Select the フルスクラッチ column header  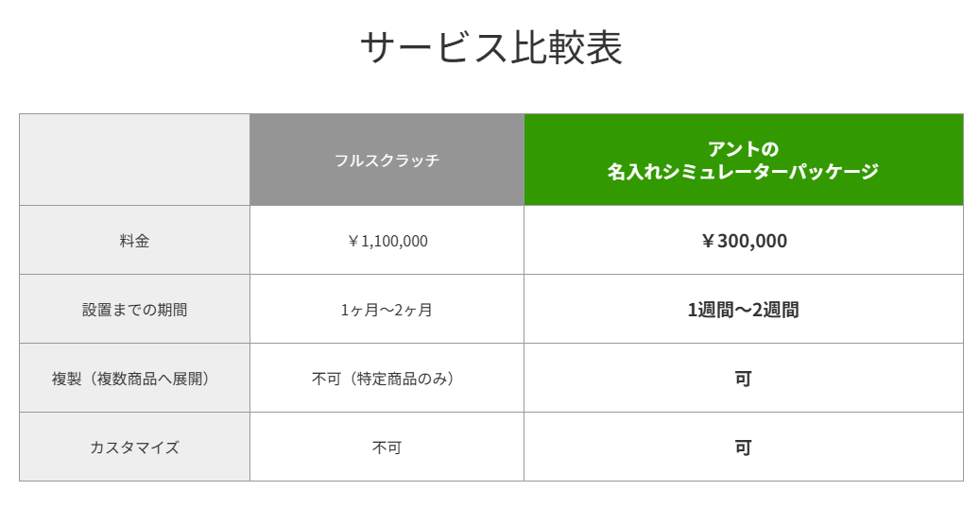point(387,160)
